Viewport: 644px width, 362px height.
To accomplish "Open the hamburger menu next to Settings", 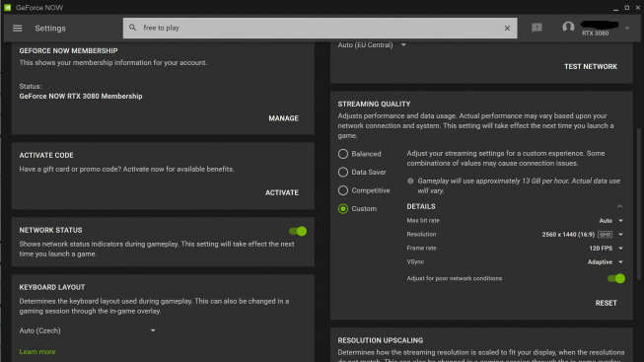I will point(17,28).
